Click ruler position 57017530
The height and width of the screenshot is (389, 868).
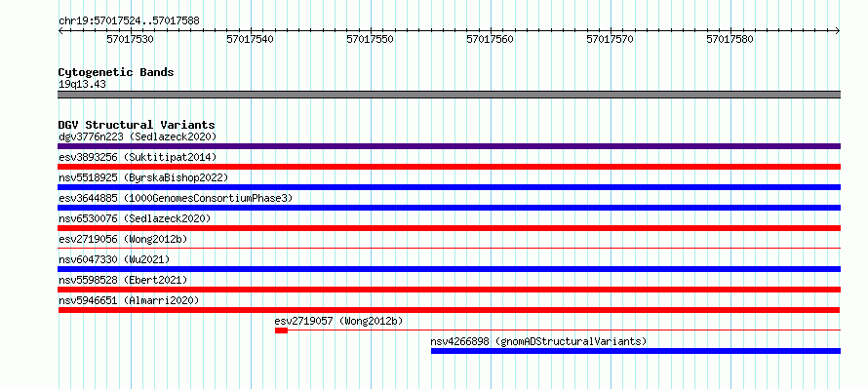point(130,39)
